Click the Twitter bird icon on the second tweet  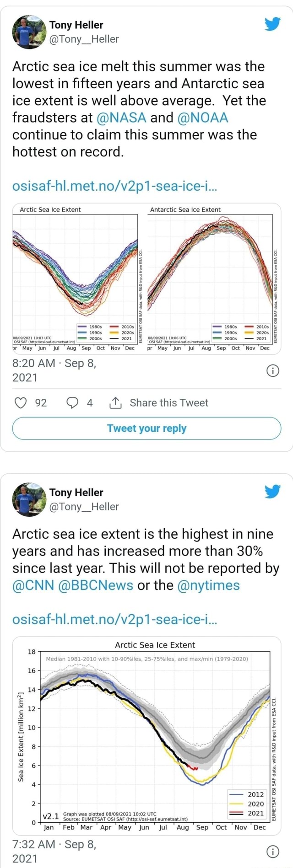pyautogui.click(x=273, y=492)
